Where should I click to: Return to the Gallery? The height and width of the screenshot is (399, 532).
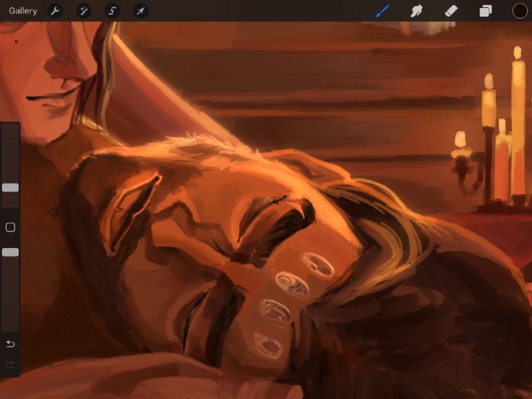[23, 11]
